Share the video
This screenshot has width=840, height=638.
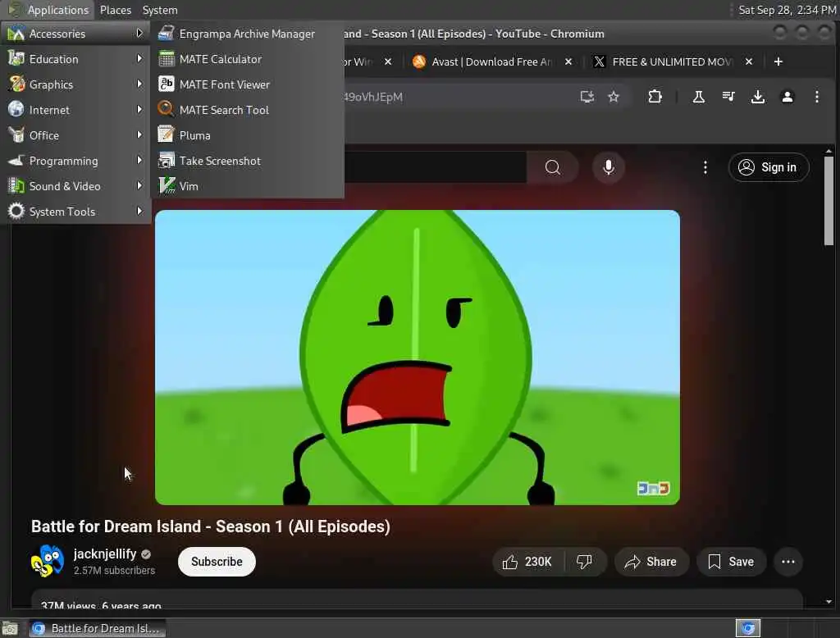pyautogui.click(x=651, y=562)
